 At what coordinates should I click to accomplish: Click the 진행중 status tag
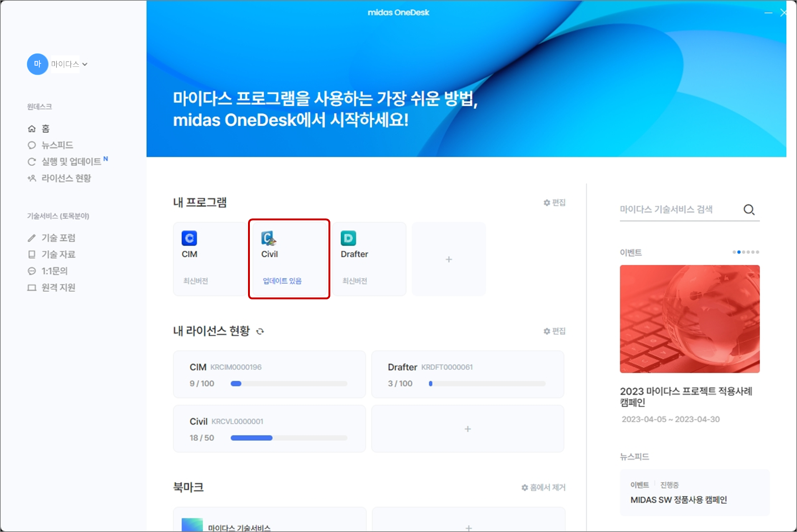pos(669,485)
